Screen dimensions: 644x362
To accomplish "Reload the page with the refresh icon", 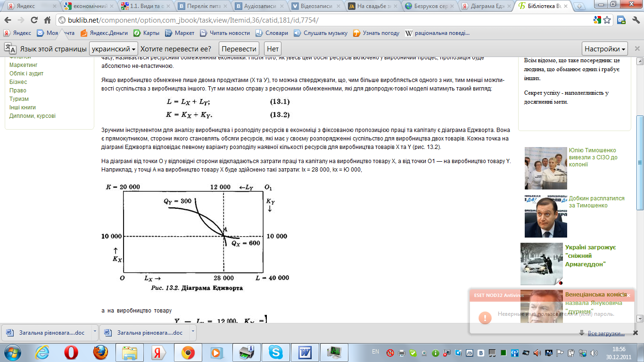I will tap(34, 20).
